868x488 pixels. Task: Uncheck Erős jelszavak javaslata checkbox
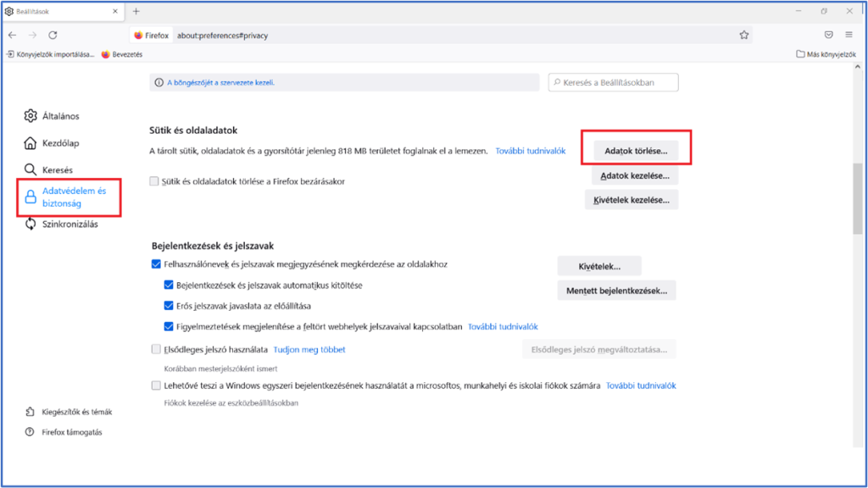(169, 306)
